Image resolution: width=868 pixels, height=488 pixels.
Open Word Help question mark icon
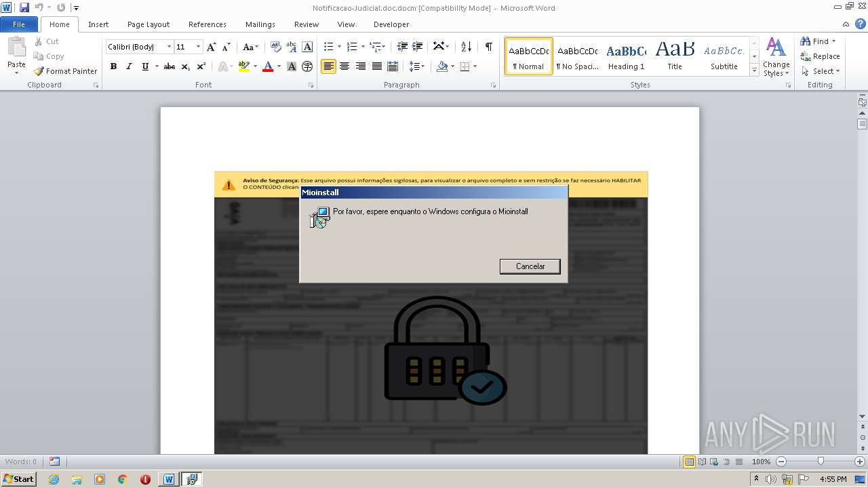(860, 24)
